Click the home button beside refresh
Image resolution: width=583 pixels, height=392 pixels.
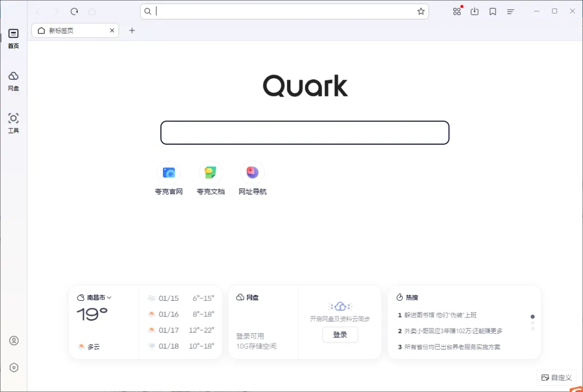click(92, 11)
